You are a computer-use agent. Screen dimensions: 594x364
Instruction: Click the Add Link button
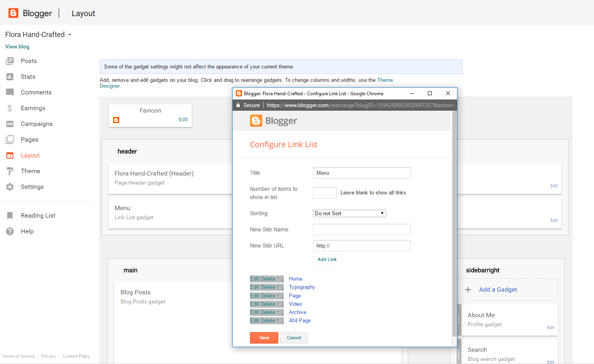[x=327, y=259]
